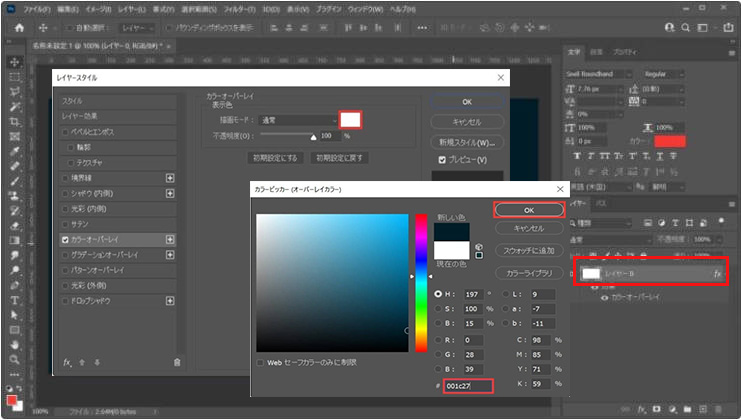Uncheck the カラーオーバーレイ checkbox
Screen dimensions: 741x420
click(x=66, y=240)
